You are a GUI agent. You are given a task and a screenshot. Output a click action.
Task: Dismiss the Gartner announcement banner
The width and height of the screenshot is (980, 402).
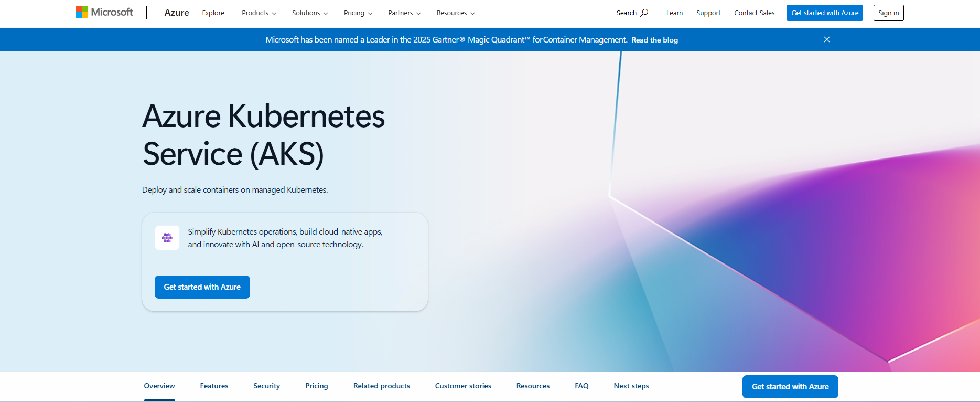coord(827,39)
